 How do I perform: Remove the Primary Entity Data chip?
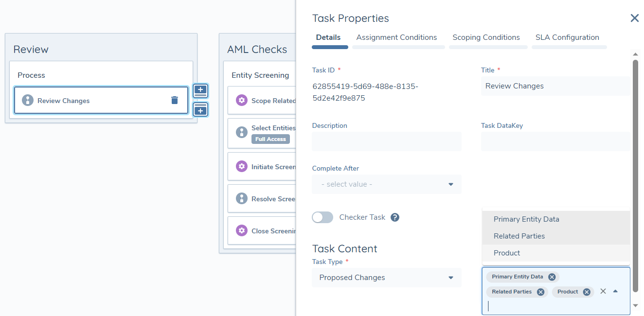click(552, 277)
